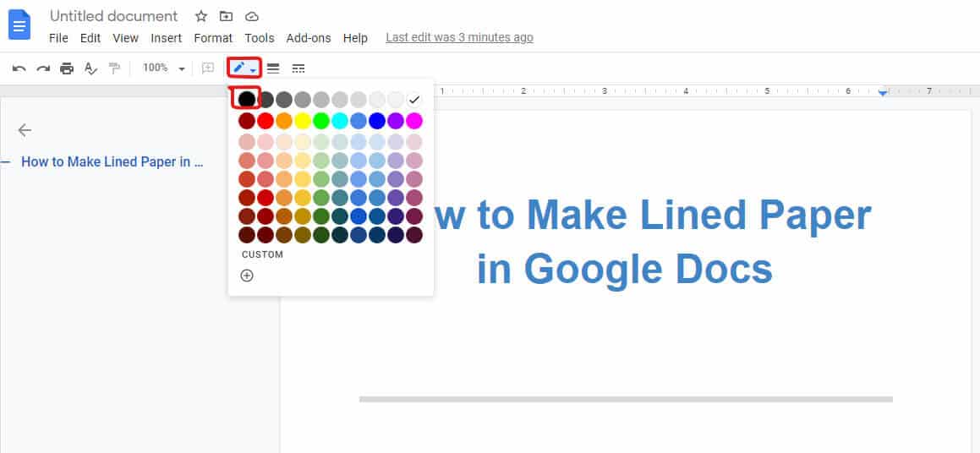
Task: Open the View menu
Action: click(x=125, y=38)
